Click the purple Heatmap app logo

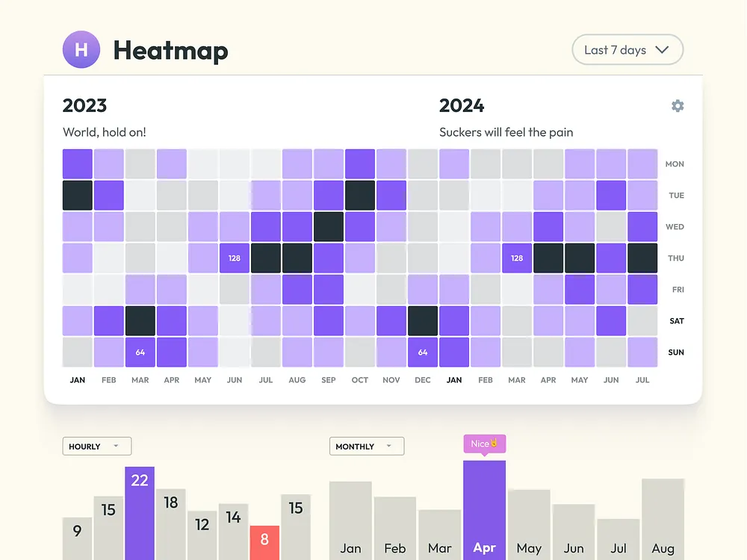[81, 49]
